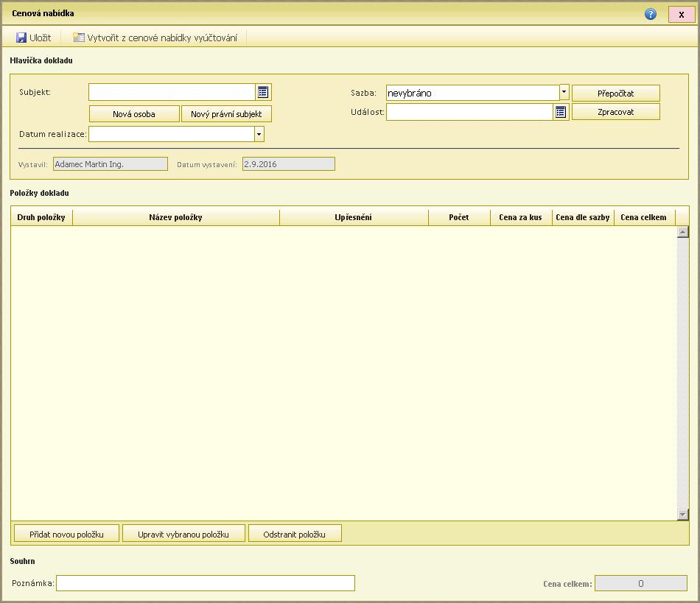Click the Upřesnění column header
The height and width of the screenshot is (603, 700).
coord(354,217)
